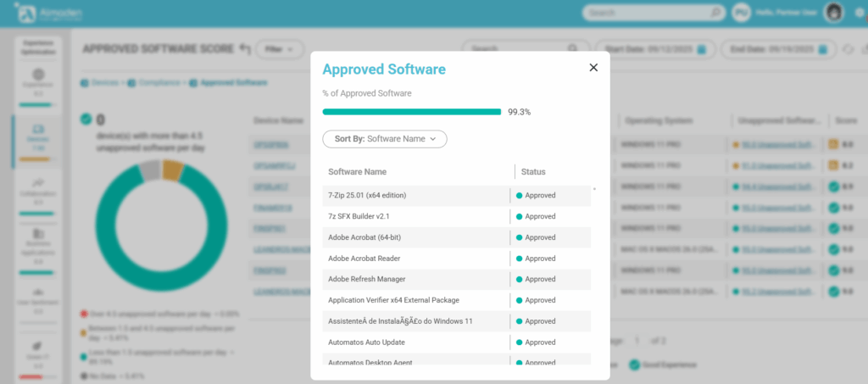Click the magnifier icon in the top search bar

pyautogui.click(x=716, y=14)
